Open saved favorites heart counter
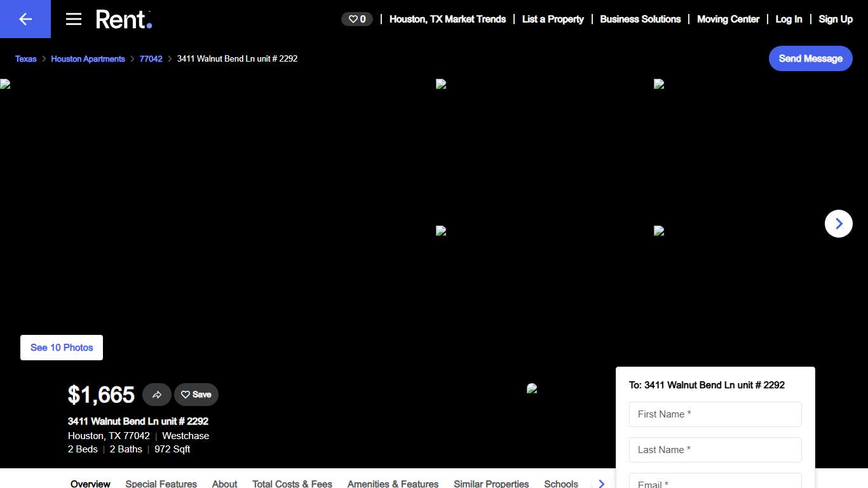The height and width of the screenshot is (488, 868). coord(357,19)
